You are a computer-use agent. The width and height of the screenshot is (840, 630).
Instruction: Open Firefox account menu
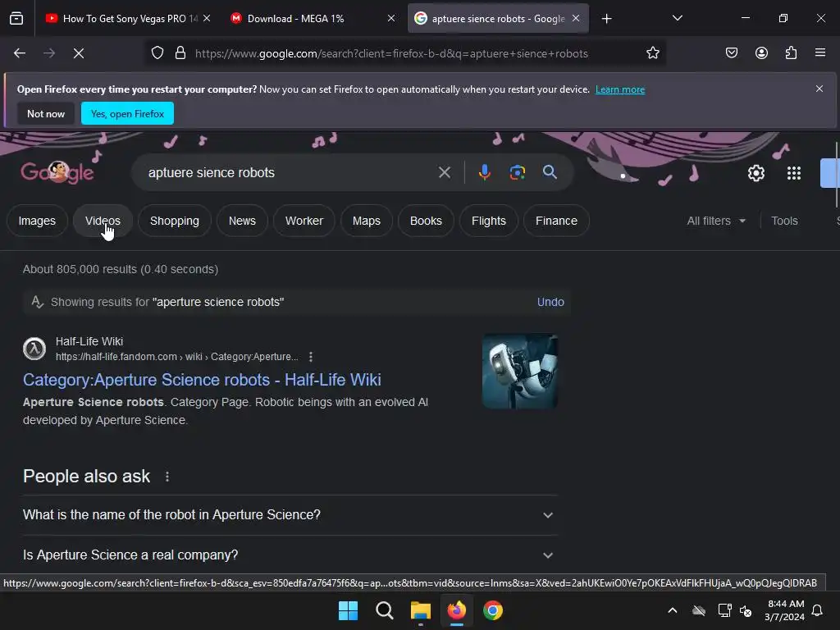[761, 53]
